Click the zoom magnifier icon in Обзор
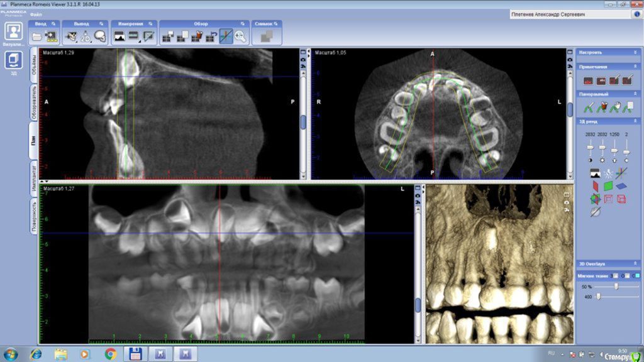644x362 pixels. 240,36
